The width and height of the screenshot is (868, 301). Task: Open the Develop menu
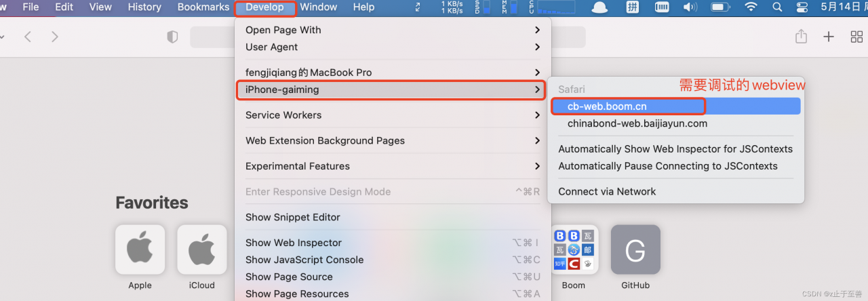265,7
